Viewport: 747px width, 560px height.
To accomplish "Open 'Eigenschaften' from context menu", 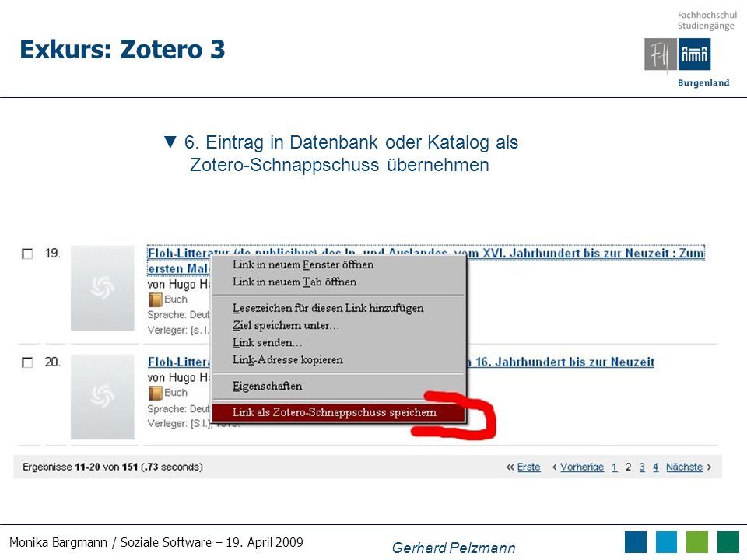I will [338, 386].
